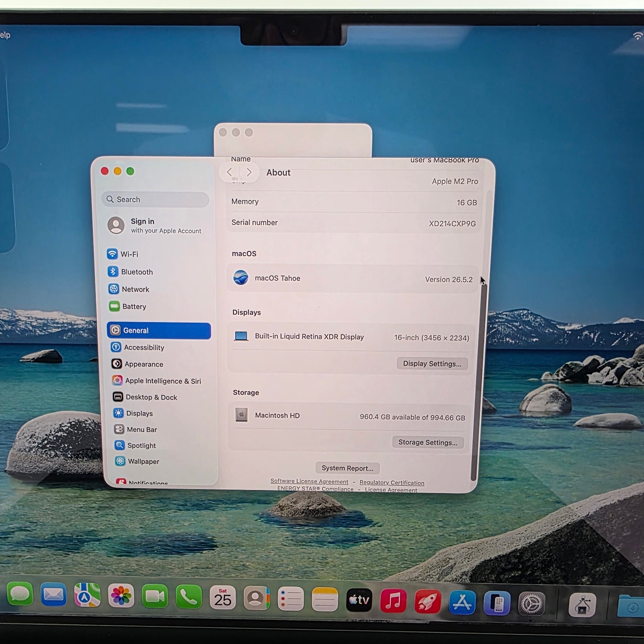Click the Storage Settings button
This screenshot has height=644, width=644.
428,443
